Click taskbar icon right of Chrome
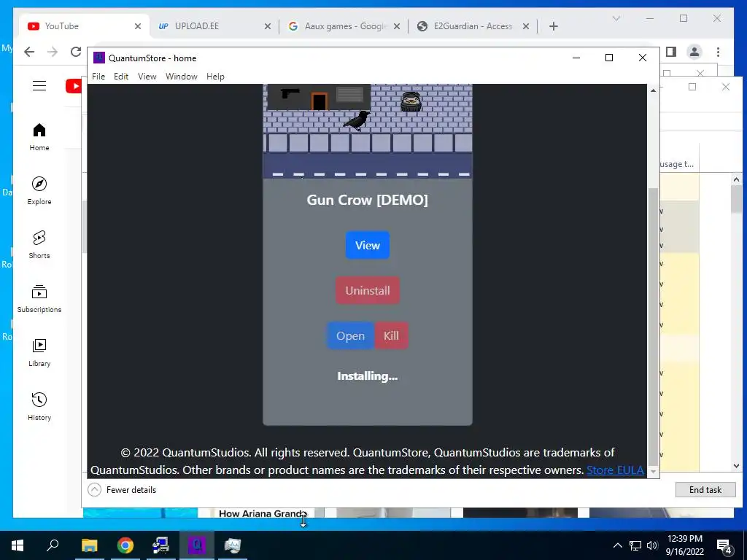 point(161,545)
